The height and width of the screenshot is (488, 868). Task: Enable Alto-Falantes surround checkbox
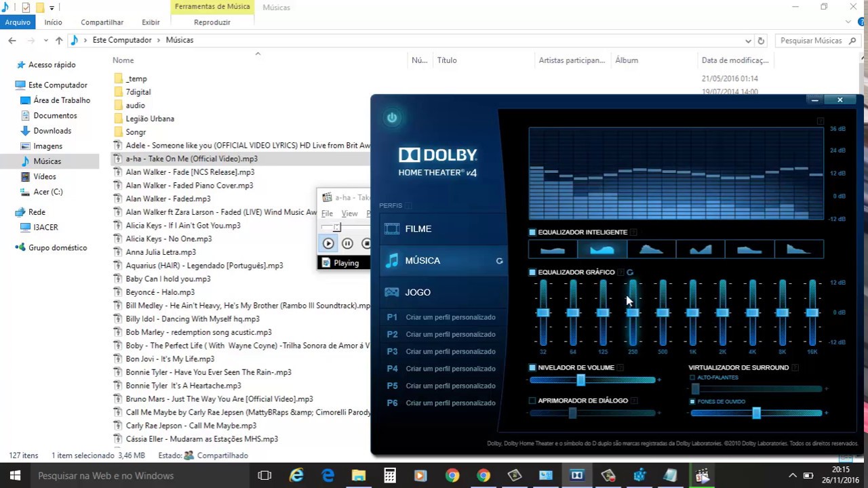(x=692, y=378)
